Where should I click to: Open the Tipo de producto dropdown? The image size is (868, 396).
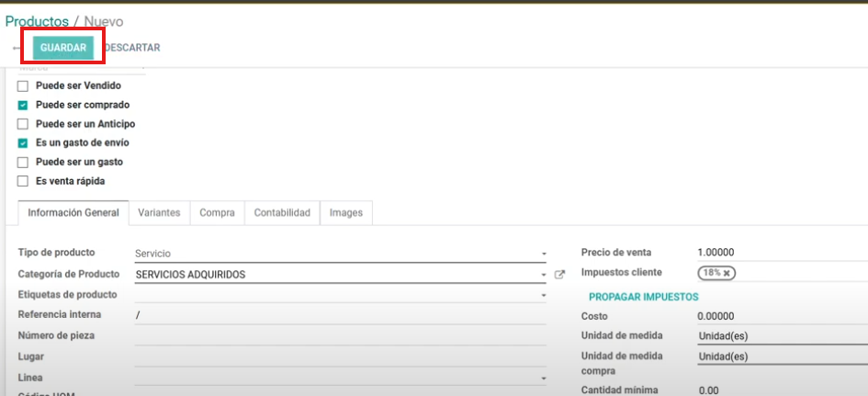tap(544, 254)
